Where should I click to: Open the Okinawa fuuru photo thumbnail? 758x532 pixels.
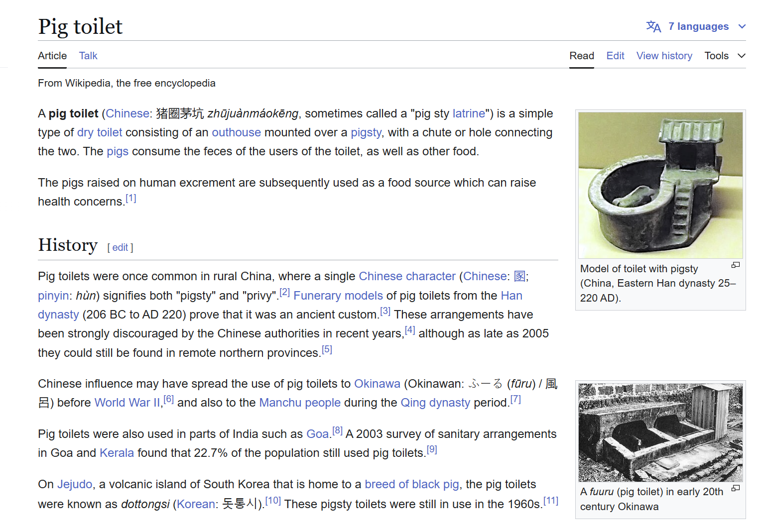(660, 432)
